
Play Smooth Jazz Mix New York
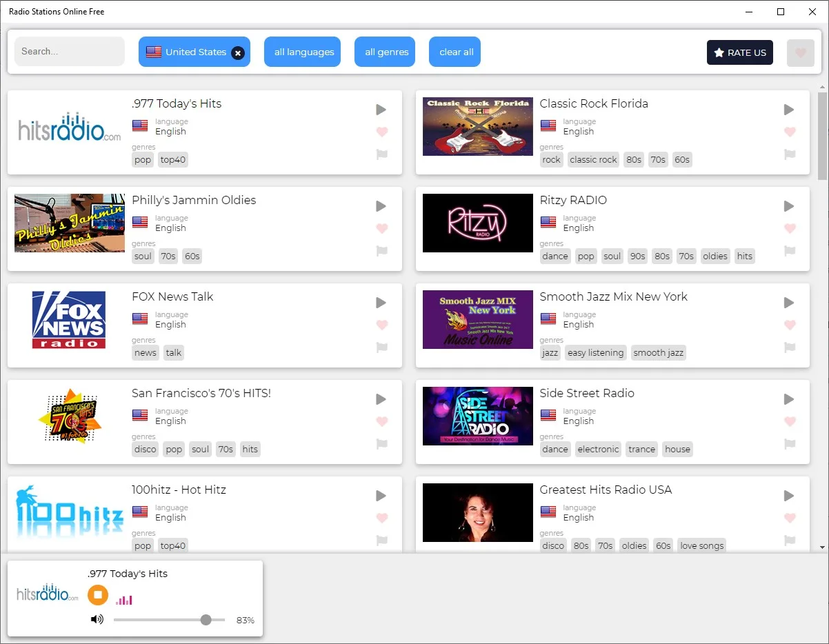point(789,303)
